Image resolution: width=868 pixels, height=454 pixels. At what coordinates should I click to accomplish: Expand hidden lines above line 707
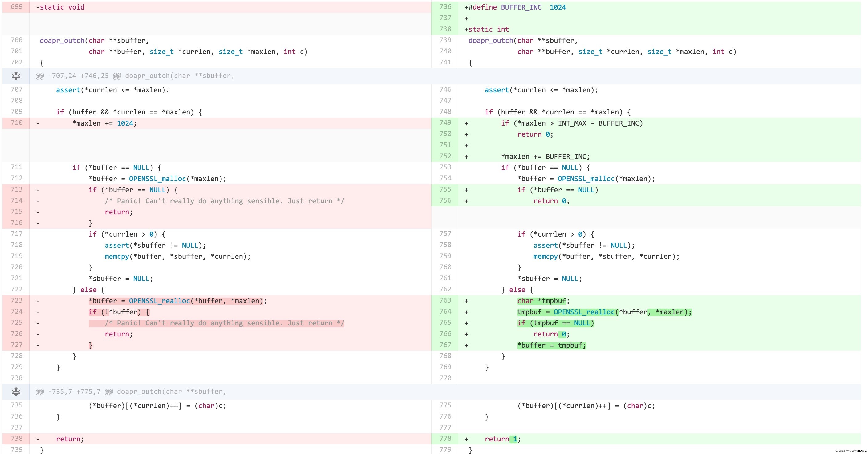(x=16, y=76)
